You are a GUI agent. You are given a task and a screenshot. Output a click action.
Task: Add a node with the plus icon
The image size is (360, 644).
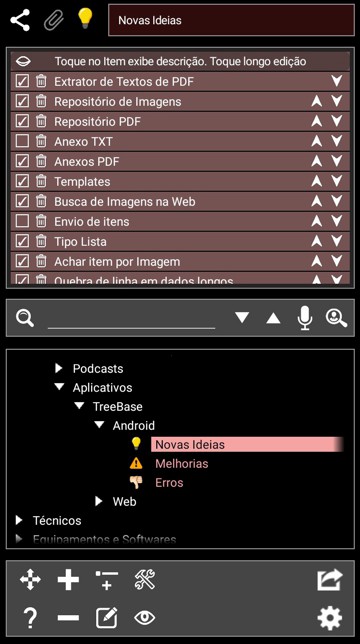(68, 580)
